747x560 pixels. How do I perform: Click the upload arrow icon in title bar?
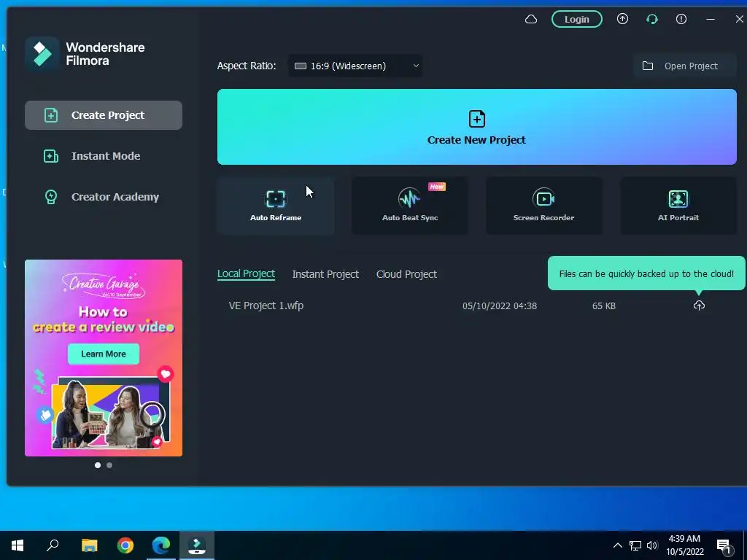(x=622, y=19)
